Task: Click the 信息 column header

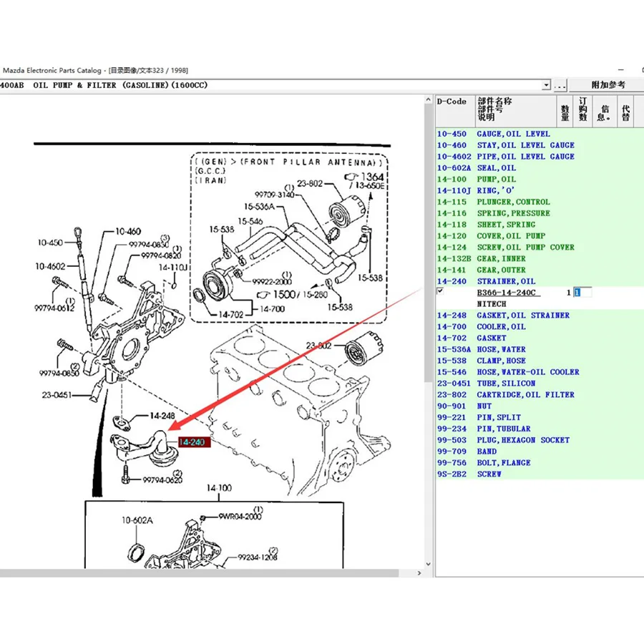Action: coord(605,111)
